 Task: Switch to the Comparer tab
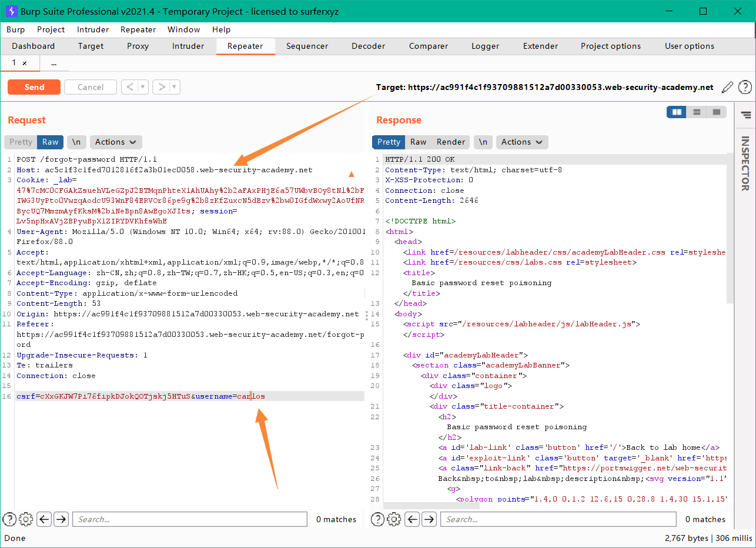429,46
